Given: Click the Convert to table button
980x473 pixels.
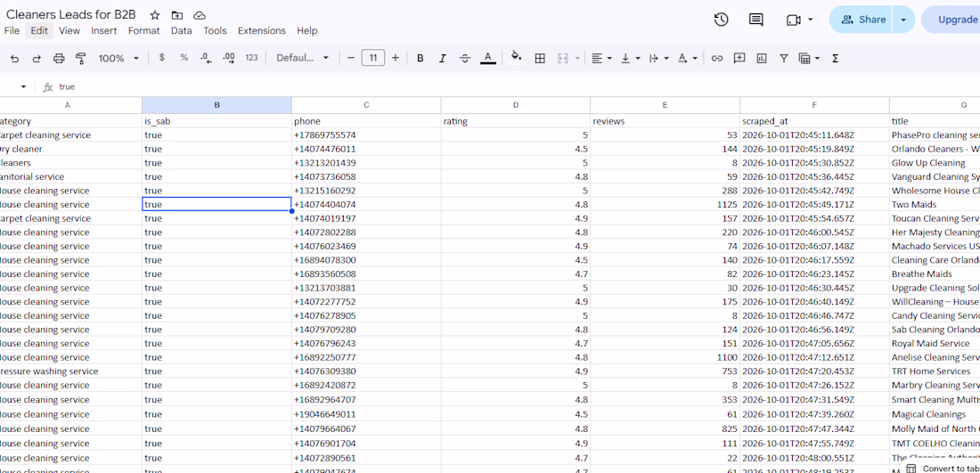Looking at the screenshot, I should (x=941, y=468).
